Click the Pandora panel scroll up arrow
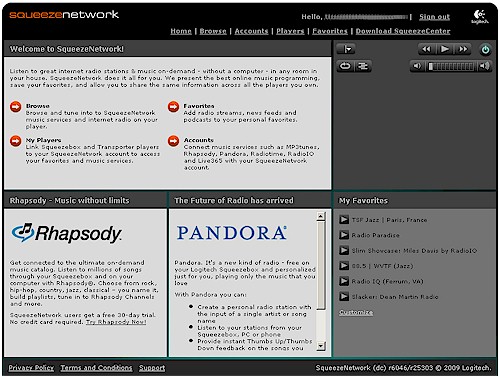Image resolution: width=500 pixels, height=377 pixels. [x=321, y=216]
